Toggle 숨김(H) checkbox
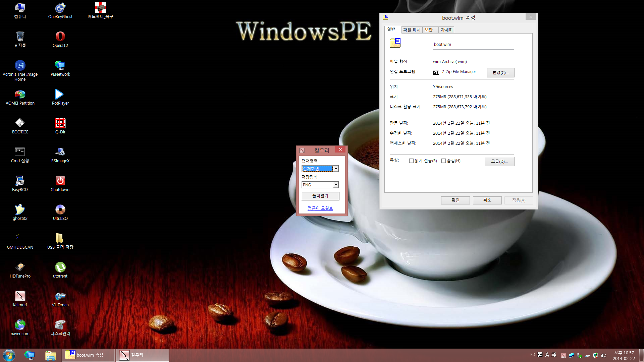The width and height of the screenshot is (644, 362). pyautogui.click(x=443, y=161)
